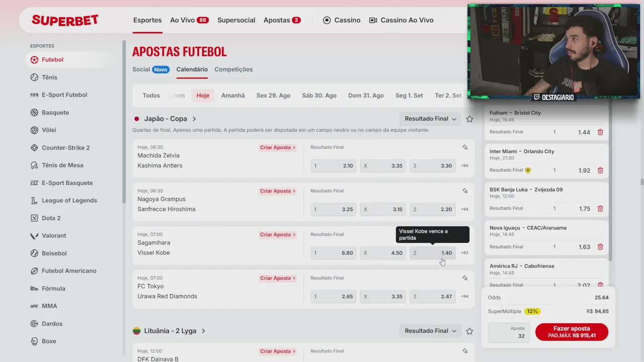Delete Nova Iguaçu - CEAC/Araruama selection
The width and height of the screenshot is (644, 362).
(x=600, y=247)
